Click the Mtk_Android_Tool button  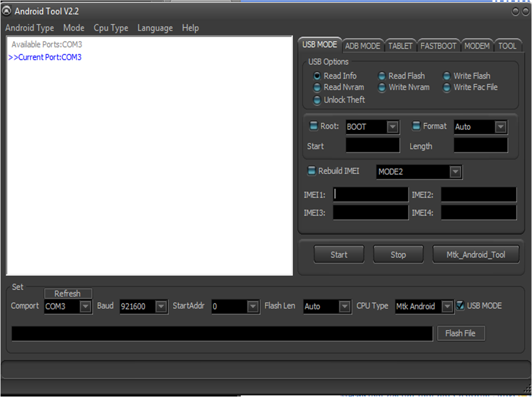476,254
